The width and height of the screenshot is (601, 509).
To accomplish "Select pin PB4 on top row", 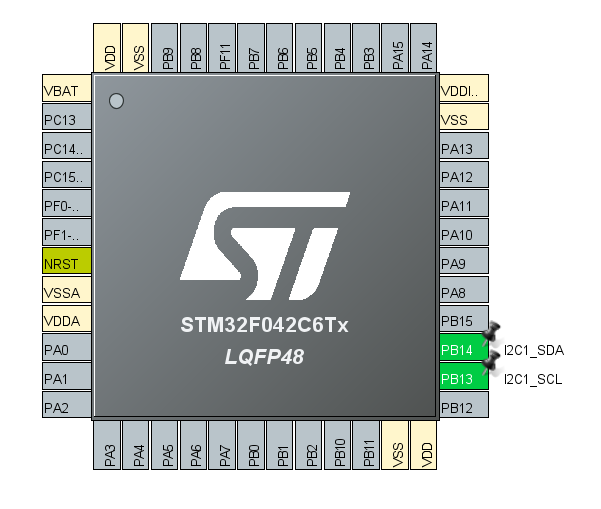I will click(337, 48).
